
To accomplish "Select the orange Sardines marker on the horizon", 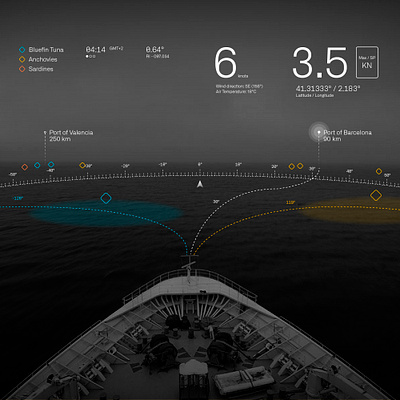I will [25, 167].
